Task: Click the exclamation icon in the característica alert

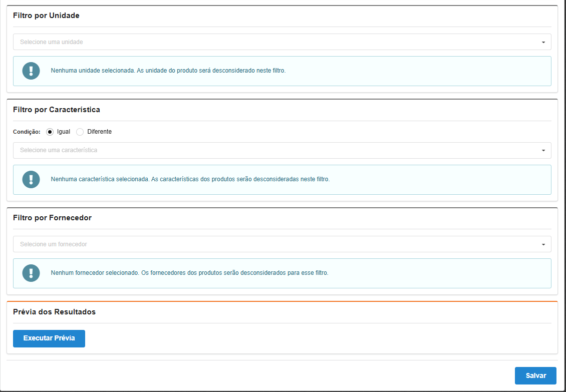Action: [x=31, y=179]
